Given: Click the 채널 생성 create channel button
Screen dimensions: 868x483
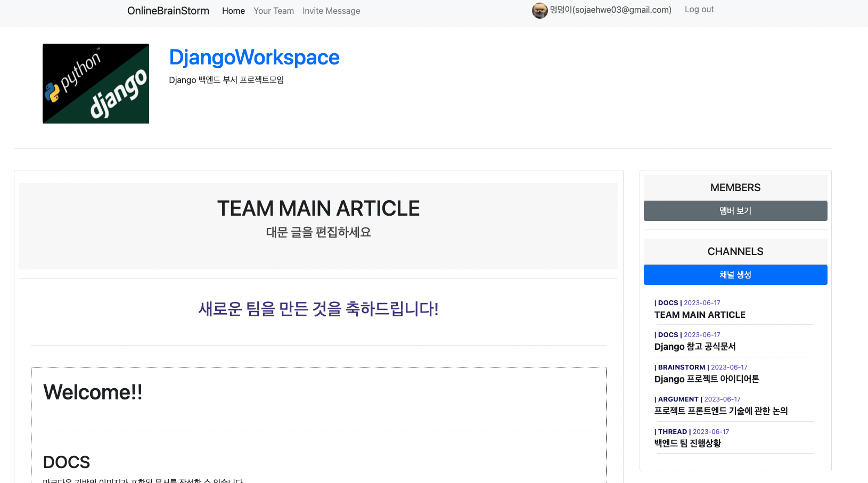Looking at the screenshot, I should pos(735,275).
